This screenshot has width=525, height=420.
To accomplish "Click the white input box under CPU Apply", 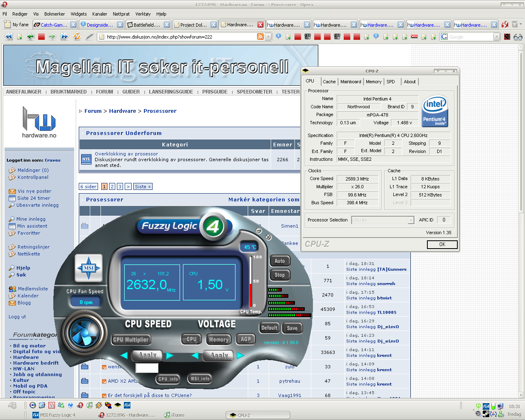I will [x=147, y=368].
